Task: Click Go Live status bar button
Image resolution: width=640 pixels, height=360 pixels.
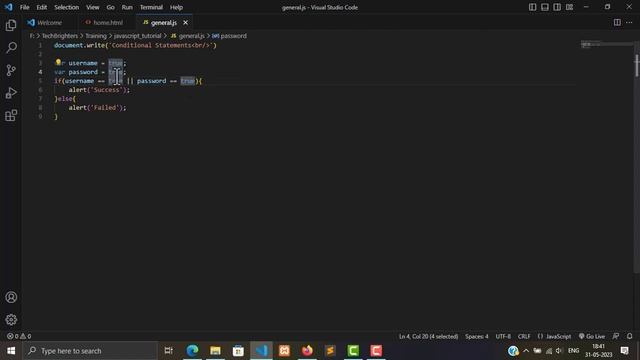Action: coord(591,336)
